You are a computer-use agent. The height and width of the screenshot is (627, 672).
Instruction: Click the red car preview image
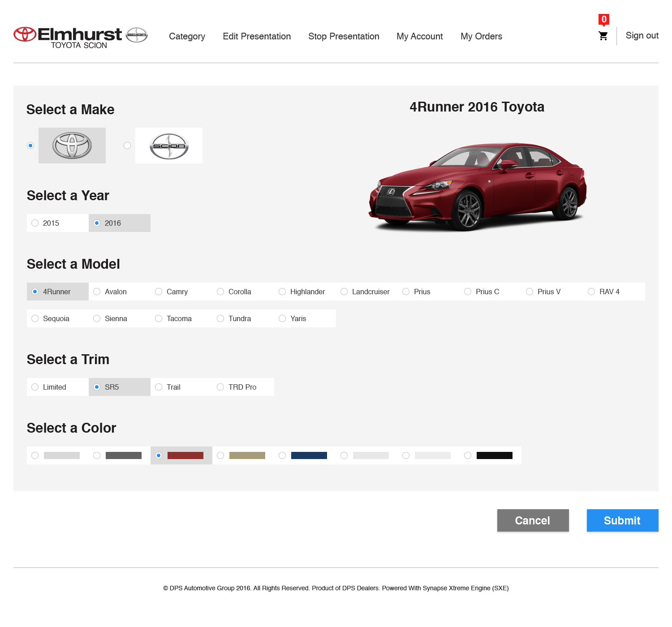click(478, 187)
